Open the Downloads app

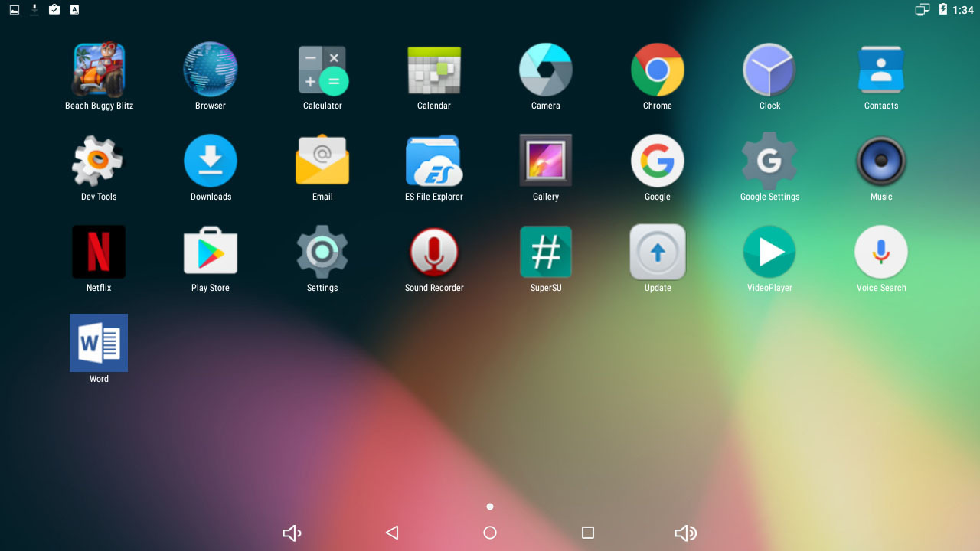[x=211, y=161]
